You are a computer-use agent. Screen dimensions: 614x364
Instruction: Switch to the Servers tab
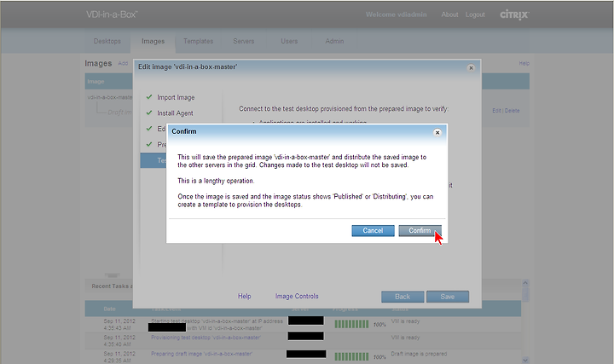(x=244, y=41)
